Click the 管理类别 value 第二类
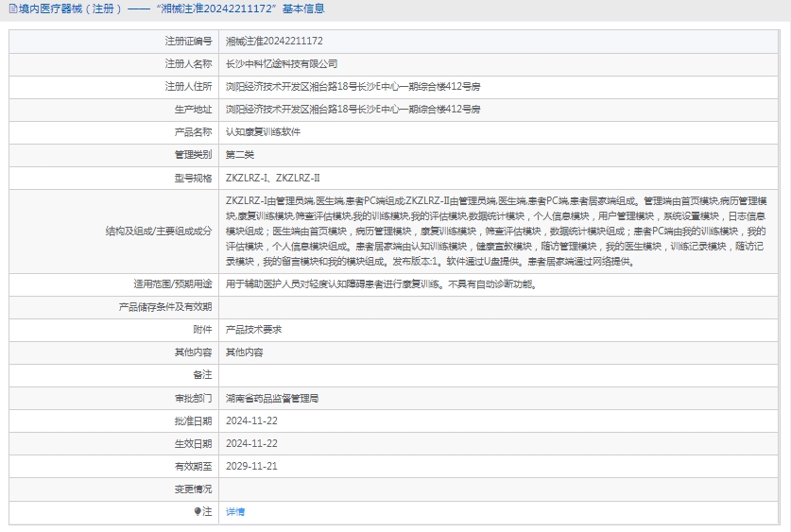Image resolution: width=791 pixels, height=532 pixels. tap(240, 155)
